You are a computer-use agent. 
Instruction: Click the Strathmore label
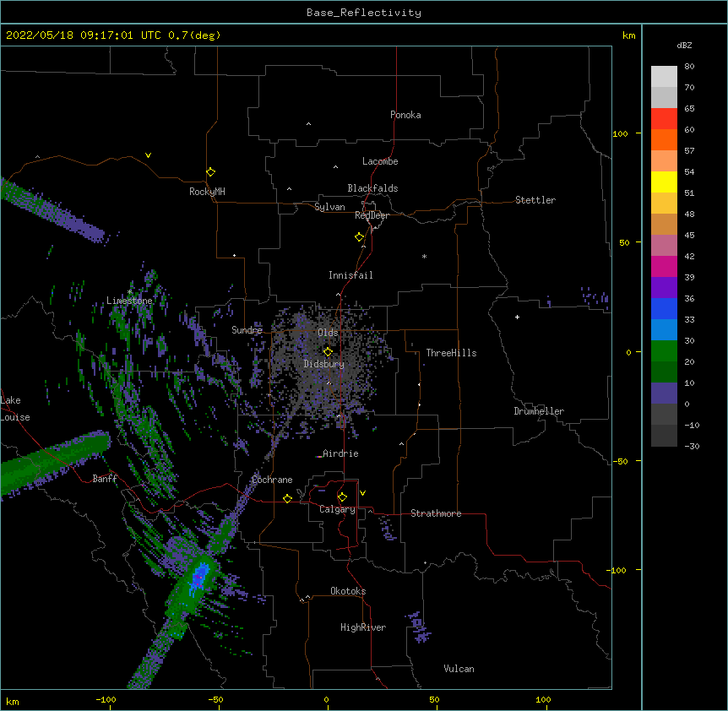click(x=436, y=513)
